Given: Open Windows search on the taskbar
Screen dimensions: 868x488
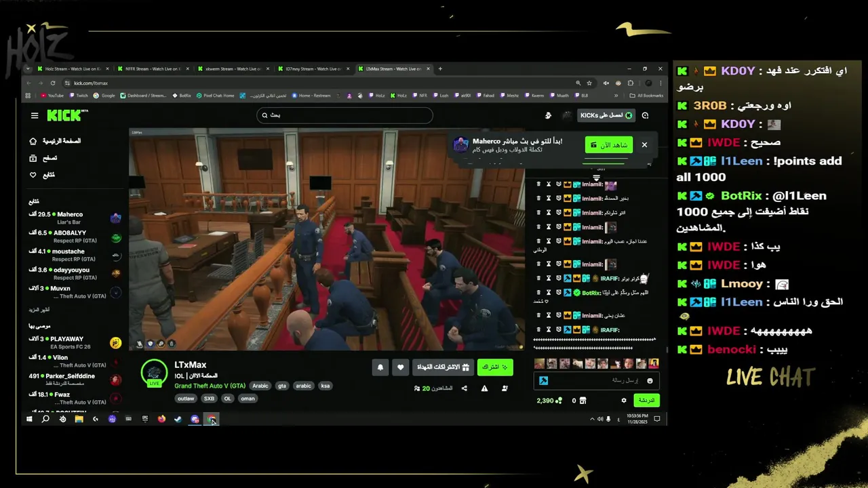Looking at the screenshot, I should tap(45, 420).
